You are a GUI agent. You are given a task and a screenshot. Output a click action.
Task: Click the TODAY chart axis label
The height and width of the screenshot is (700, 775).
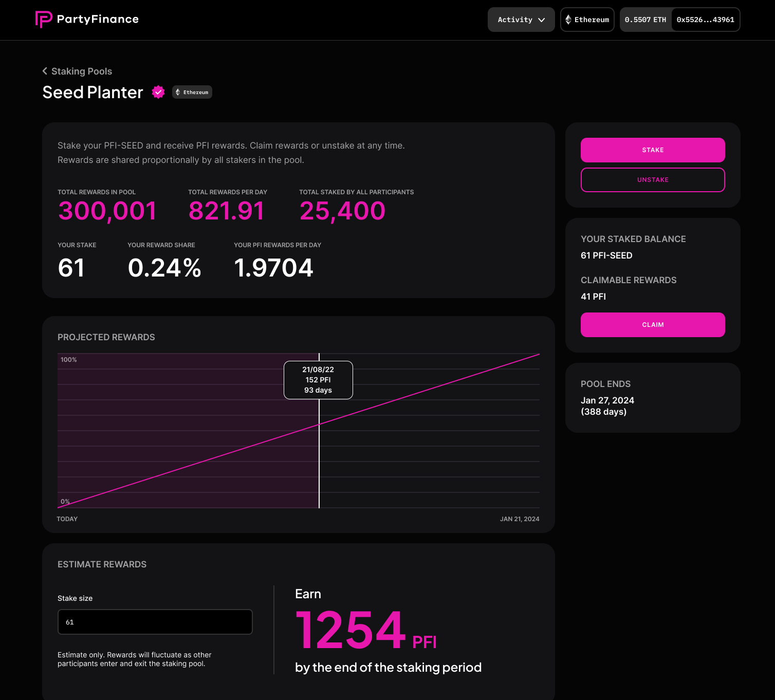click(67, 519)
